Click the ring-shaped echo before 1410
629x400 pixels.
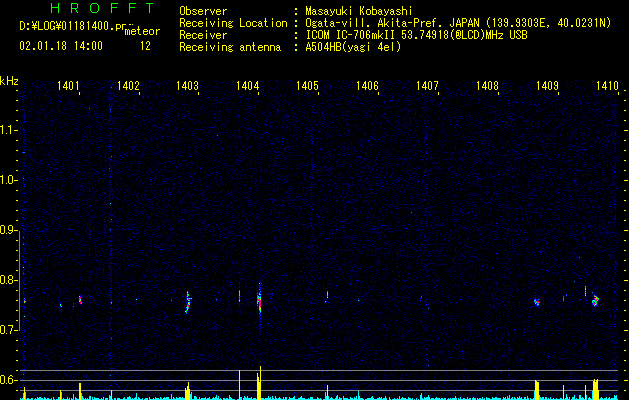click(x=595, y=301)
